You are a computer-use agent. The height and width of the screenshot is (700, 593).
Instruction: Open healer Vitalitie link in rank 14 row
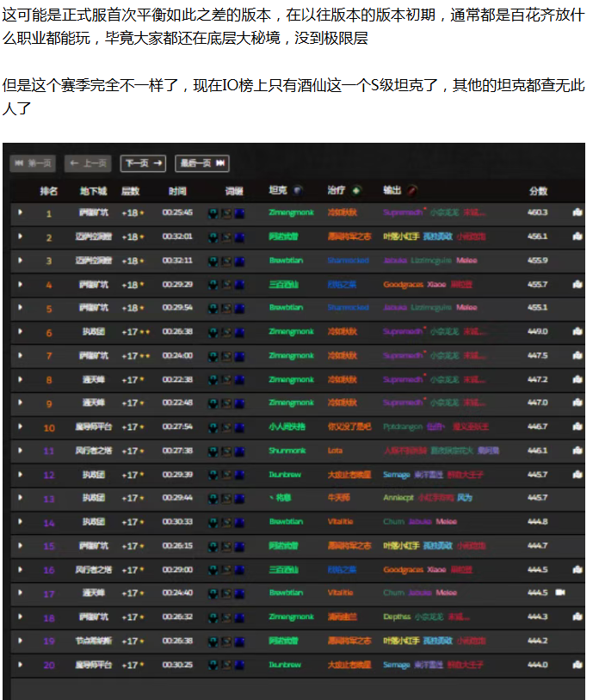(341, 522)
